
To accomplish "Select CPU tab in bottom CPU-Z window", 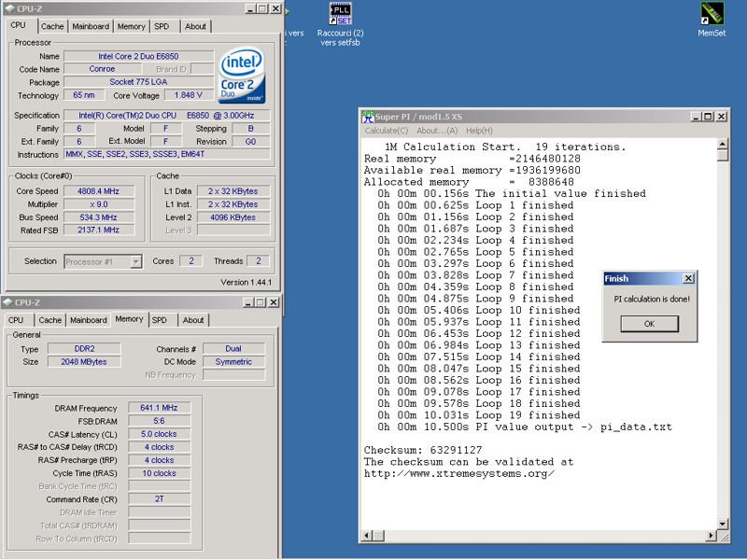I will 16,320.
